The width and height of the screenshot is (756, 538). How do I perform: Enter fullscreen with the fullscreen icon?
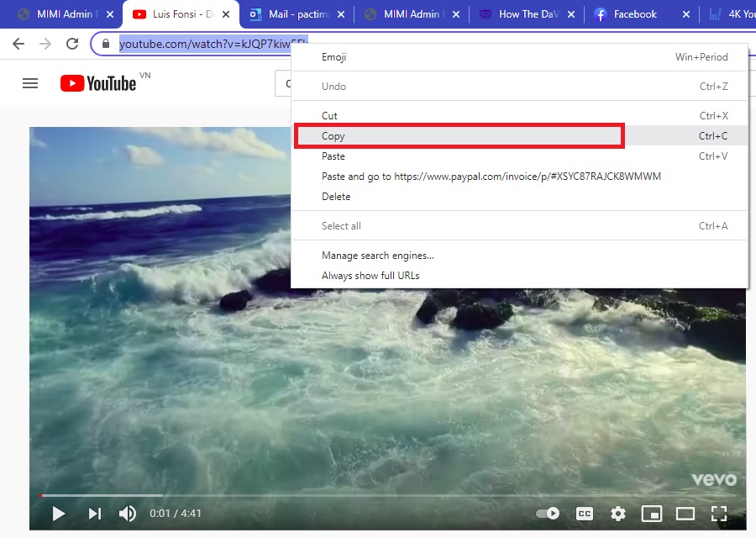pyautogui.click(x=718, y=513)
